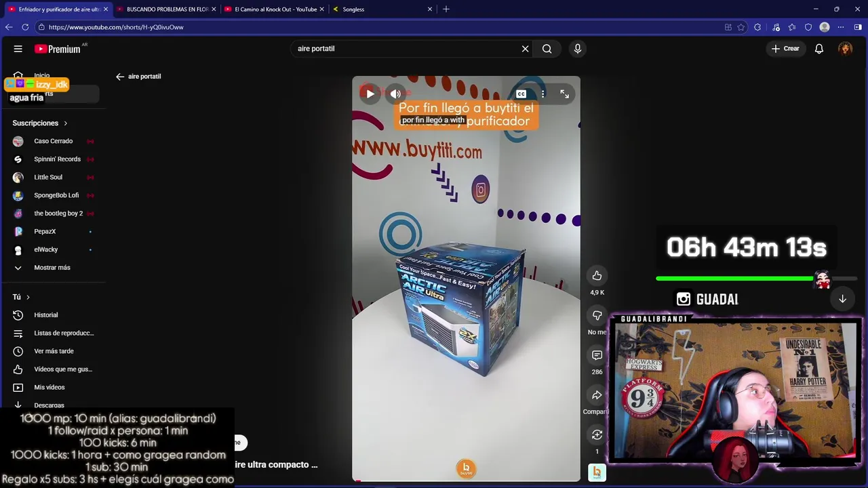
Task: Like the Short with thumbs up
Action: click(x=597, y=276)
